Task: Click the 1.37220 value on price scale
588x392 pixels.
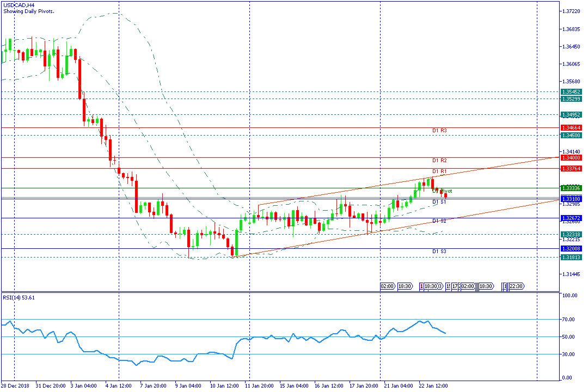Action: pyautogui.click(x=571, y=11)
